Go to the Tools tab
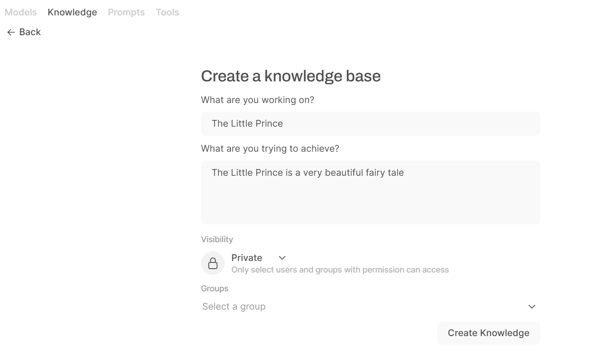The width and height of the screenshot is (602, 364). 167,13
